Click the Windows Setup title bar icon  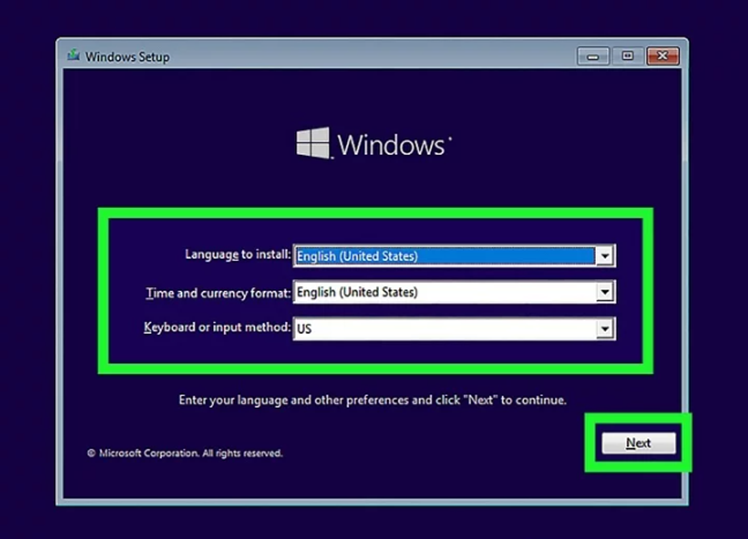coord(73,55)
